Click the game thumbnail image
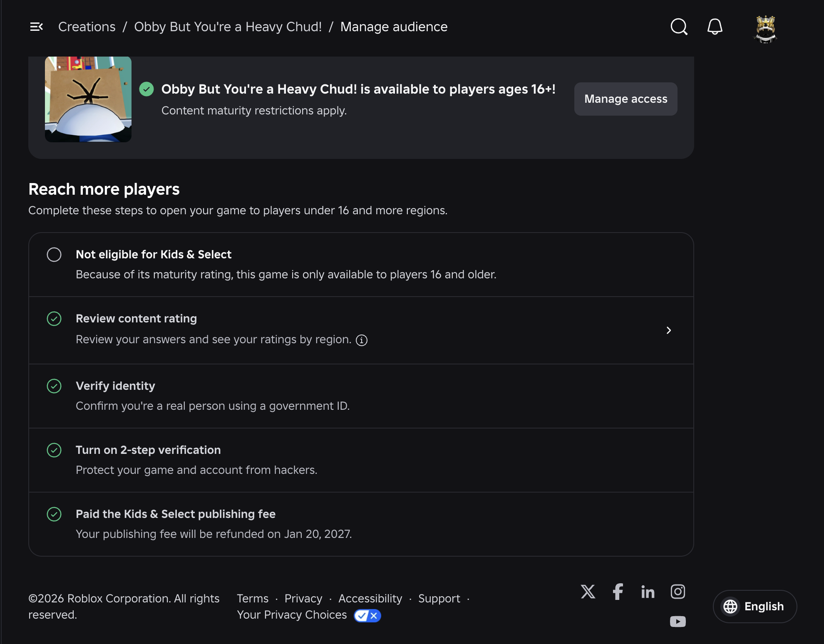Screen dimensions: 824x644 pyautogui.click(x=88, y=99)
